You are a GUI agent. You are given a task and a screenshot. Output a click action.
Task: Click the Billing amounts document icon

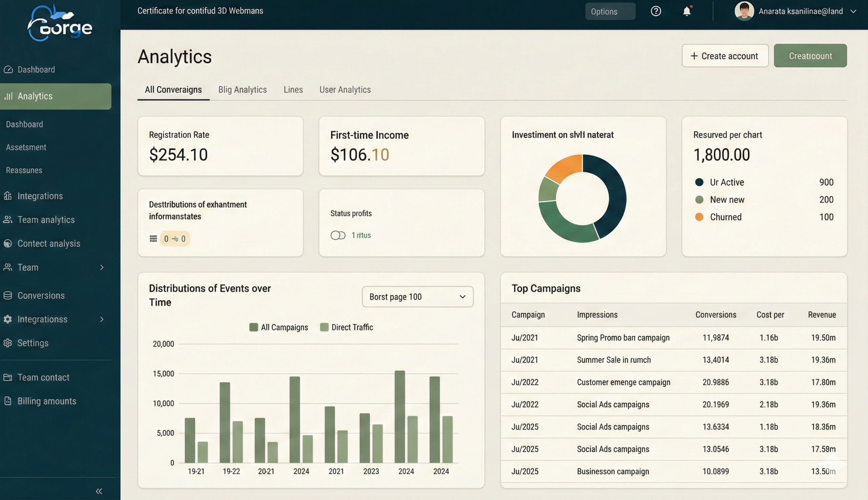8,401
